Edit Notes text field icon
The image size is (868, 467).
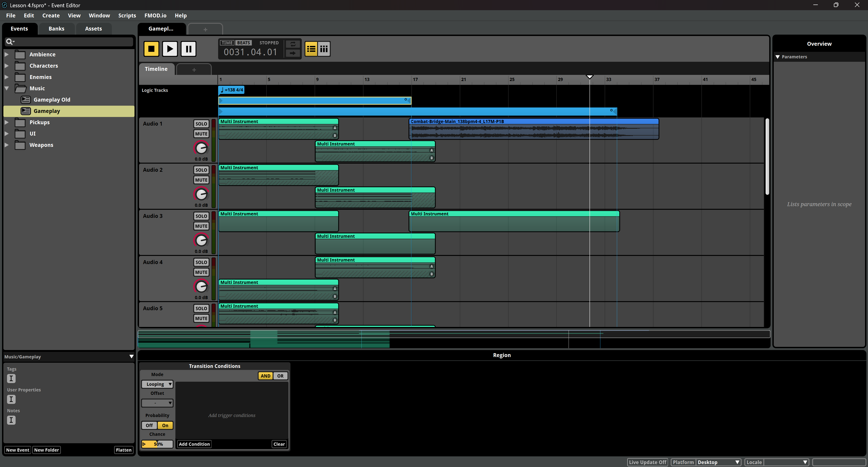click(x=11, y=420)
